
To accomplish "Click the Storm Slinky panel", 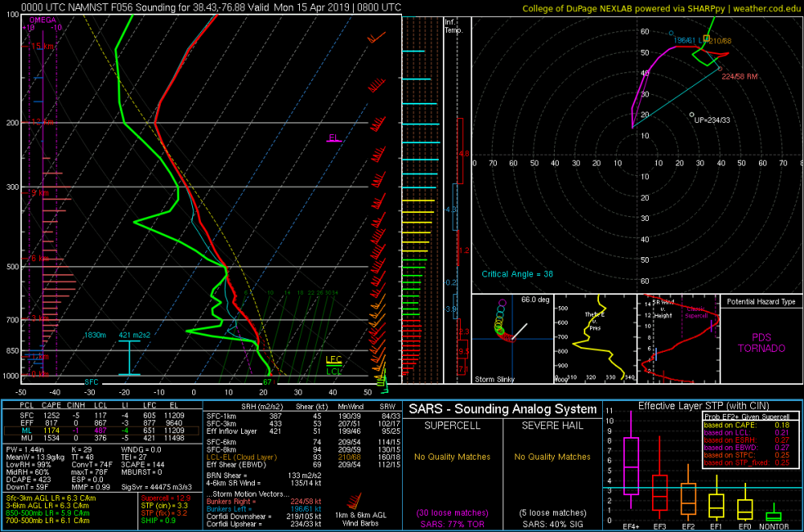I will (x=512, y=339).
